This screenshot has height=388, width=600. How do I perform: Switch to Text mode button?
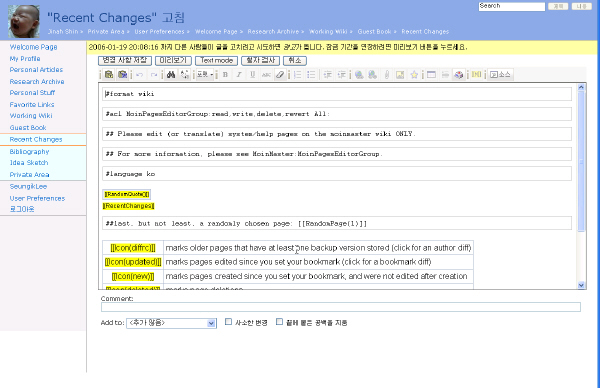pos(217,60)
